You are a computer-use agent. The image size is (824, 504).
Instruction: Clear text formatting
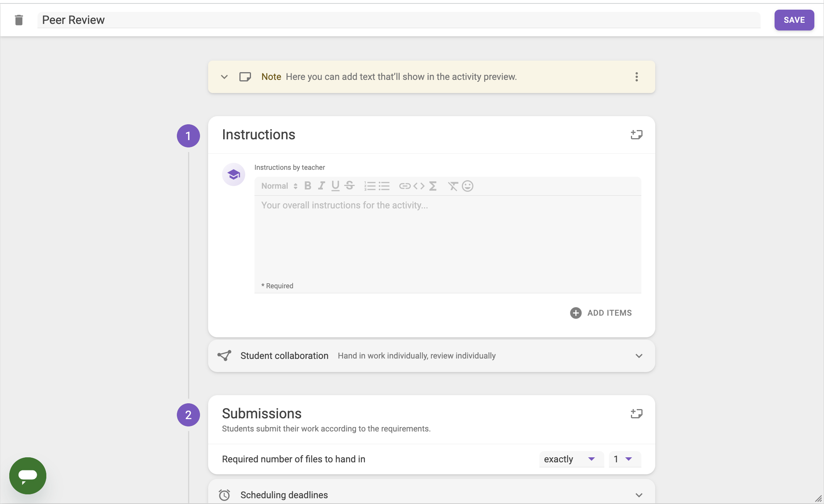click(x=453, y=186)
